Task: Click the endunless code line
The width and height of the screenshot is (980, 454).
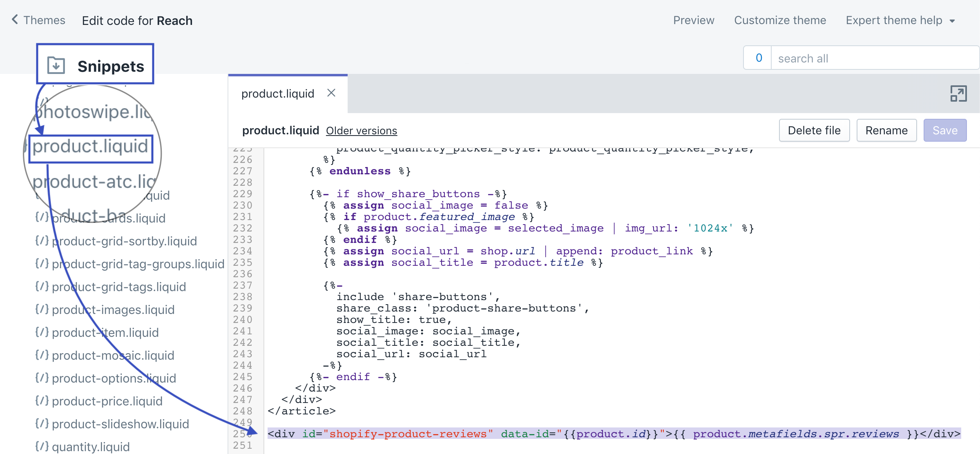Action: click(x=360, y=171)
